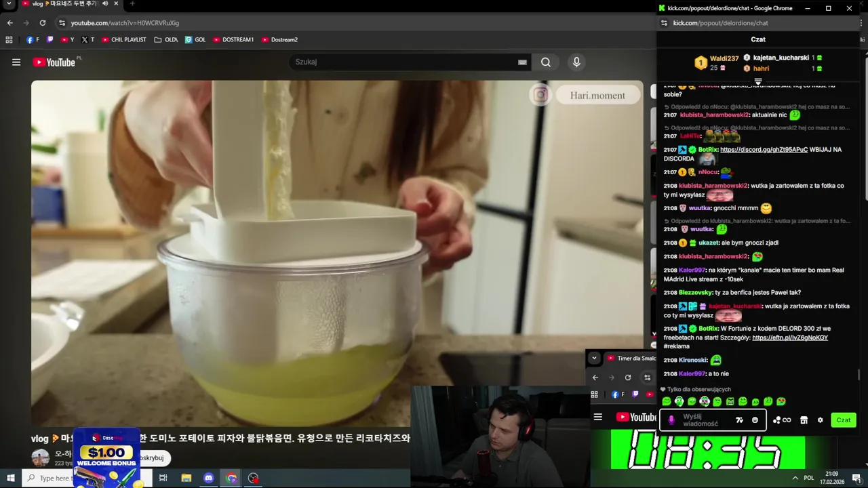This screenshot has height=488, width=868.
Task: Open site information icon beside the URL
Action: 62,23
